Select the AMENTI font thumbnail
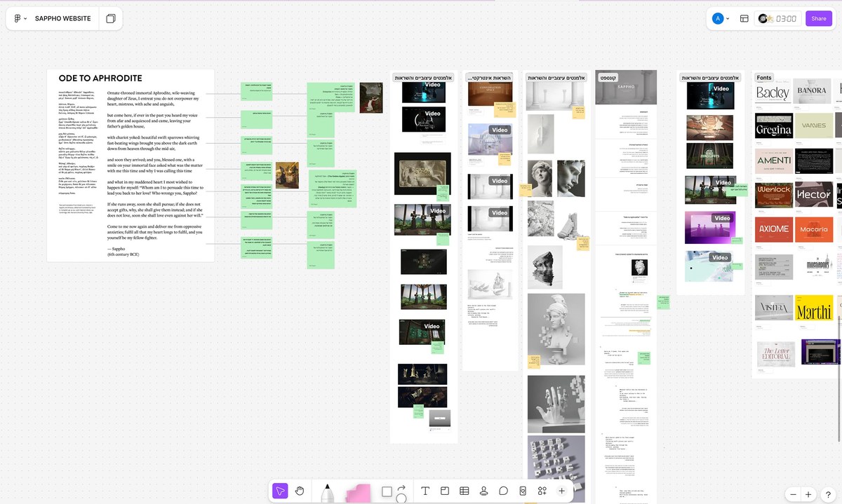 (x=774, y=161)
